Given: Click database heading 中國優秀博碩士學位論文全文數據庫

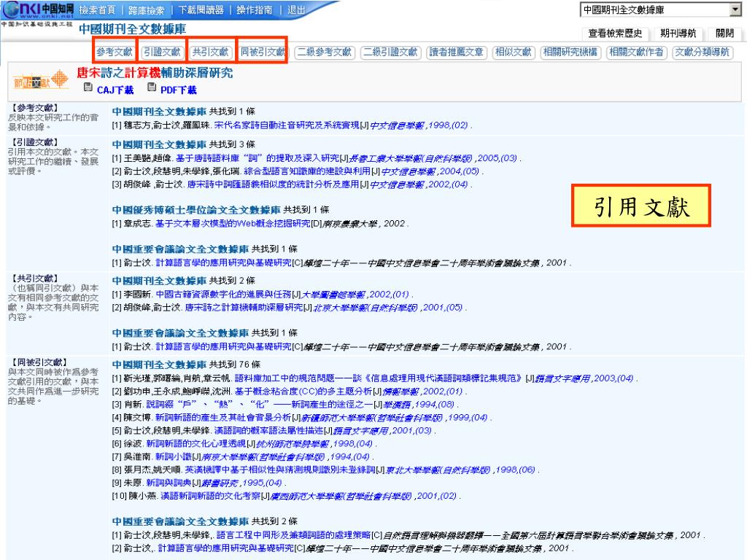Looking at the screenshot, I should [196, 210].
